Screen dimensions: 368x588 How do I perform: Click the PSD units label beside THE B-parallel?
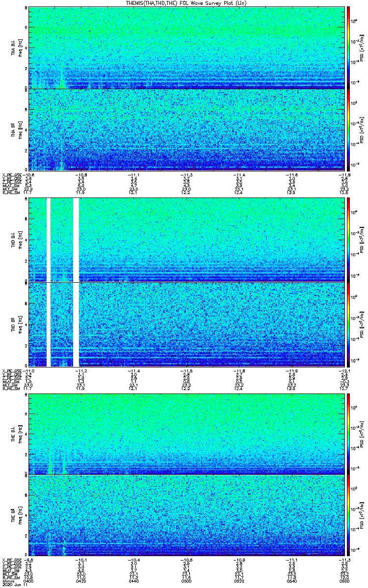click(x=362, y=515)
